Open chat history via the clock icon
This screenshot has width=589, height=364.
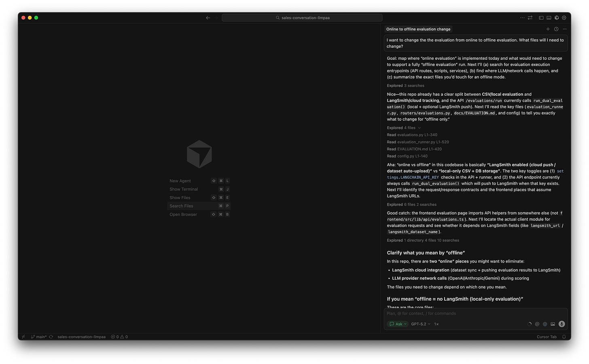point(556,29)
